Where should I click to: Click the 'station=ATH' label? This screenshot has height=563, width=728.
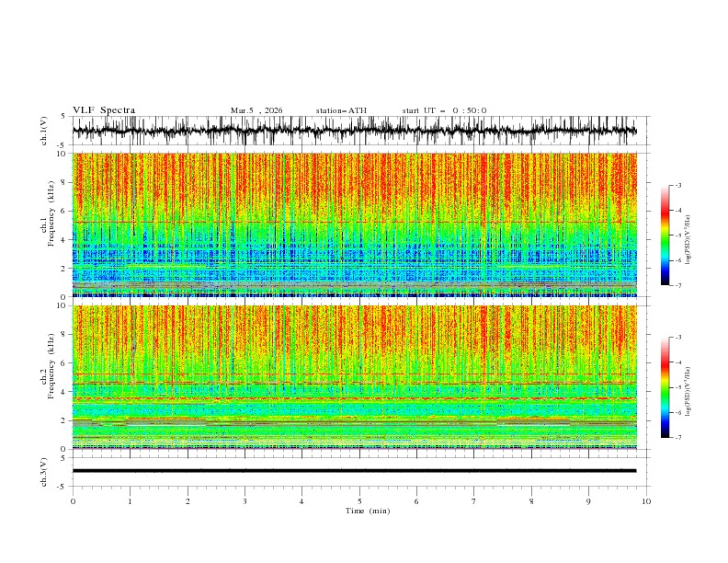341,110
